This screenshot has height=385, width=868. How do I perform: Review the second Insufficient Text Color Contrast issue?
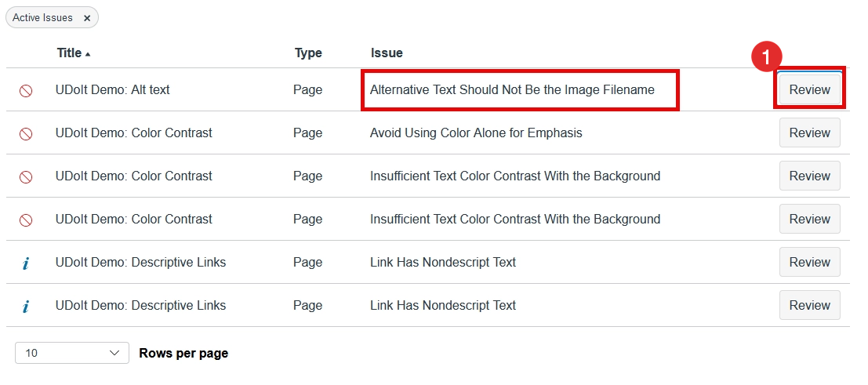point(809,220)
